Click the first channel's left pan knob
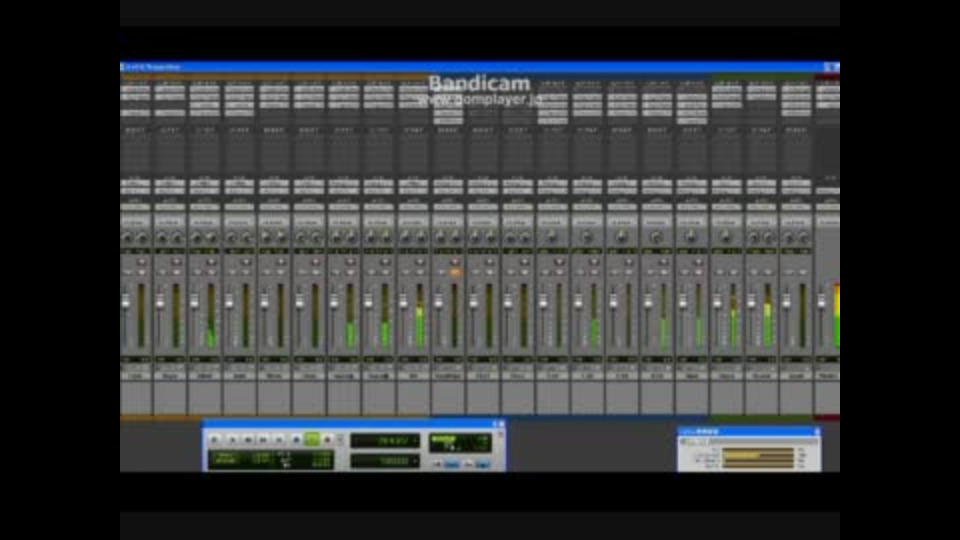Screen dimensions: 960x540 pos(128,238)
